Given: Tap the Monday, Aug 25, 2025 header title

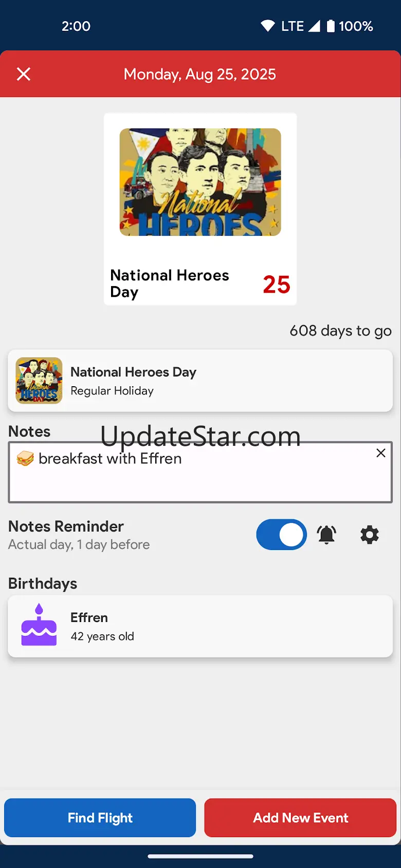Looking at the screenshot, I should (x=200, y=74).
